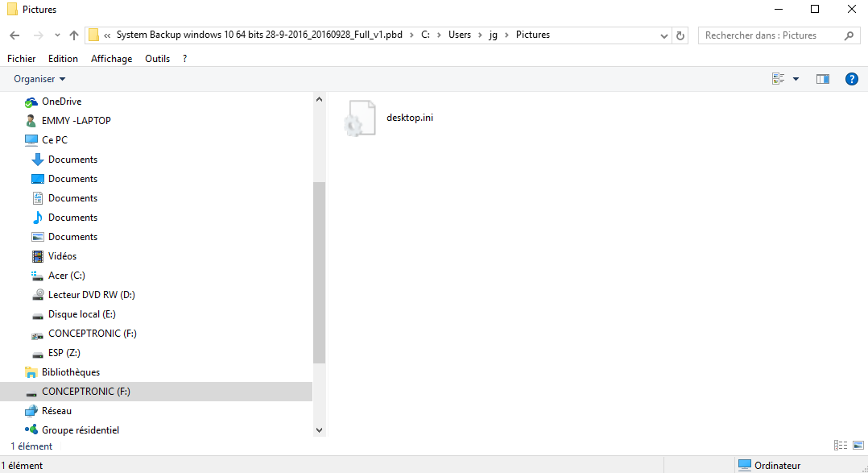Open the Outils menu
The width and height of the screenshot is (868, 473).
pyautogui.click(x=157, y=59)
